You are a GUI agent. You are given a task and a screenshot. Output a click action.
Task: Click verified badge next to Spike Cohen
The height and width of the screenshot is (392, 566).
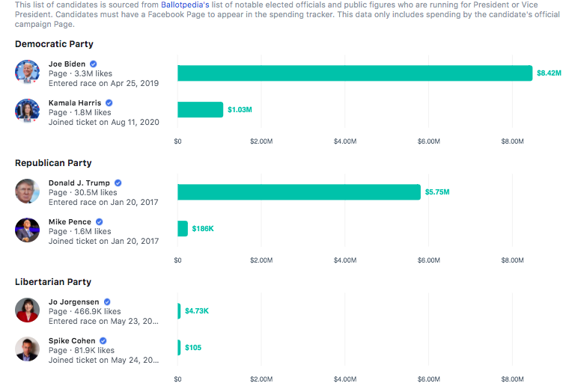(101, 341)
